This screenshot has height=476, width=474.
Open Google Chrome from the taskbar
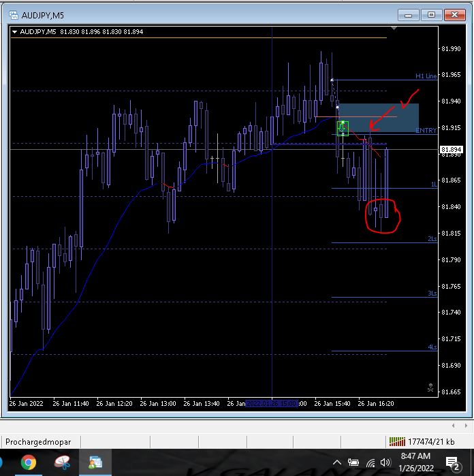(x=28, y=462)
